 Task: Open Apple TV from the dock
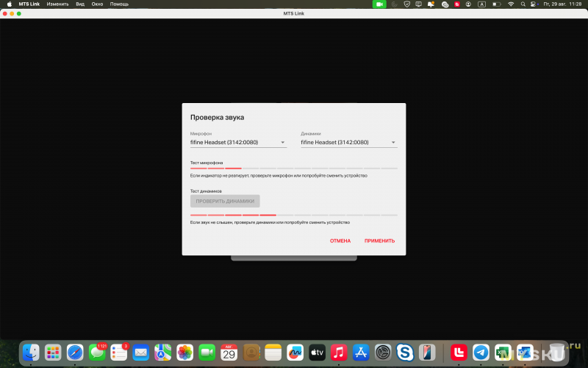click(x=317, y=353)
